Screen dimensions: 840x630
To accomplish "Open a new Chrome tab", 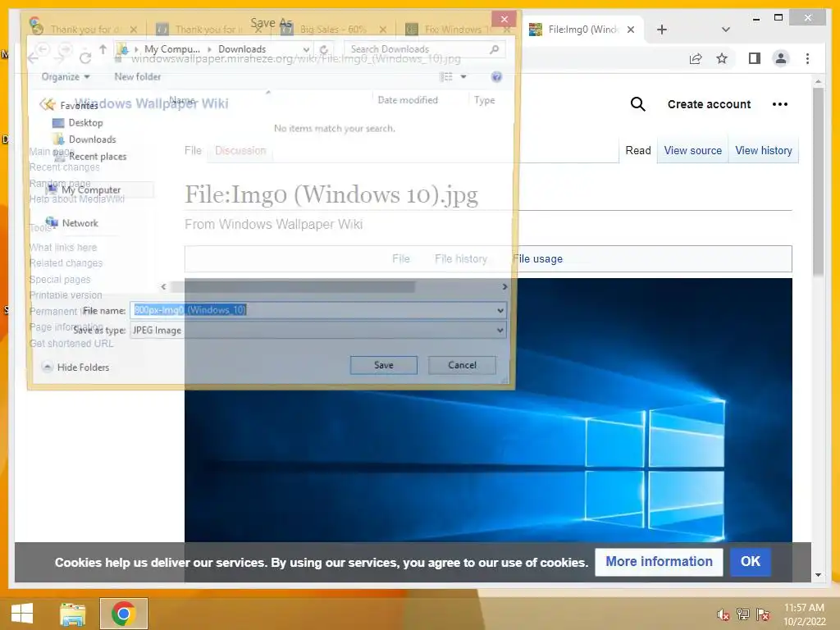I will coord(662,30).
